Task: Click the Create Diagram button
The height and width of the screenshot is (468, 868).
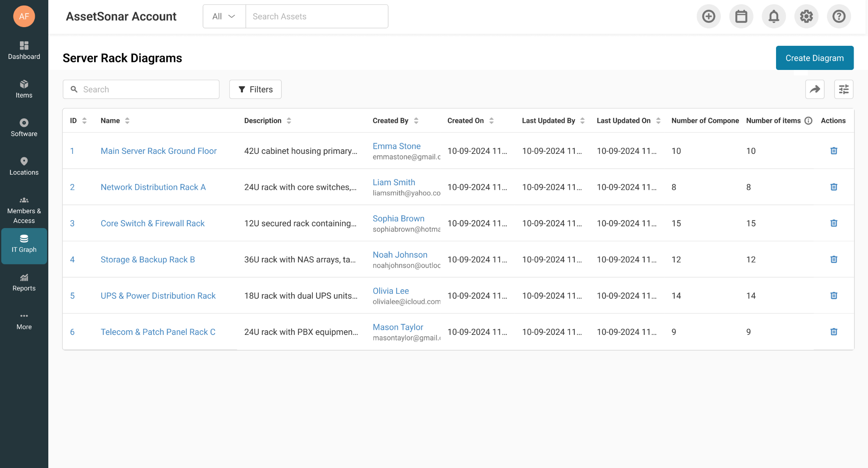Action: pyautogui.click(x=815, y=58)
